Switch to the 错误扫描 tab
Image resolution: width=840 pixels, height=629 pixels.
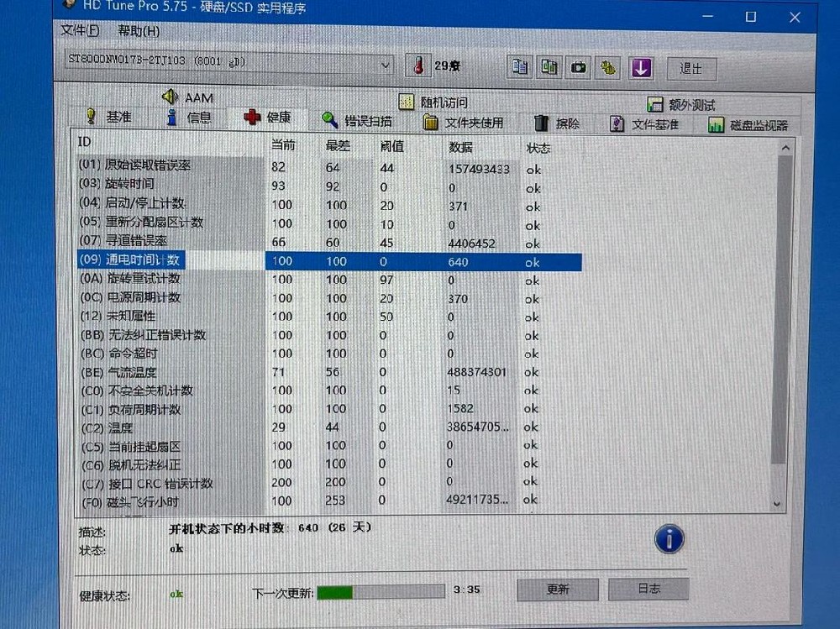coord(357,122)
